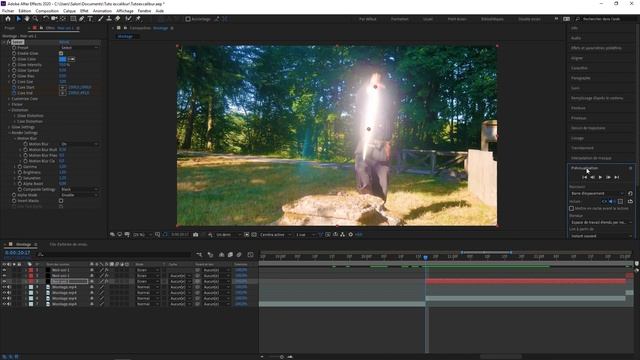Use the Glow Color eyedropper
The width and height of the screenshot is (640, 360).
[71, 59]
